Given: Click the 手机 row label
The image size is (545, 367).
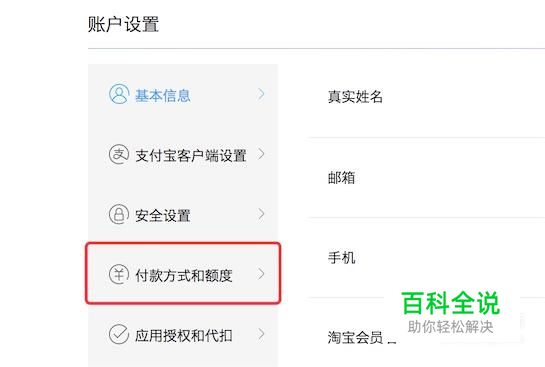Looking at the screenshot, I should click(x=341, y=258).
